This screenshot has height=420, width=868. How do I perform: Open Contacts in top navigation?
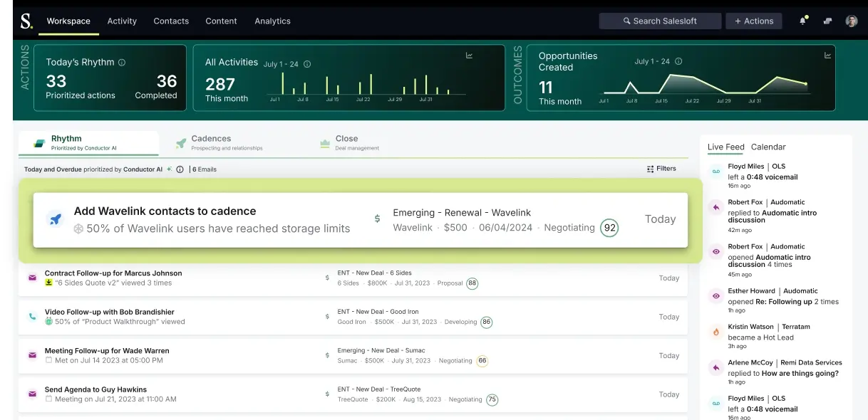(x=170, y=21)
